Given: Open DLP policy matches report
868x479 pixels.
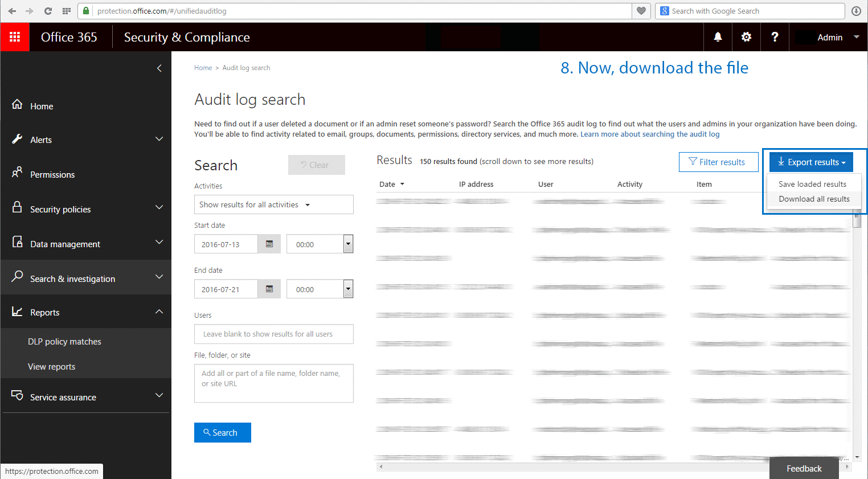Looking at the screenshot, I should tap(64, 342).
